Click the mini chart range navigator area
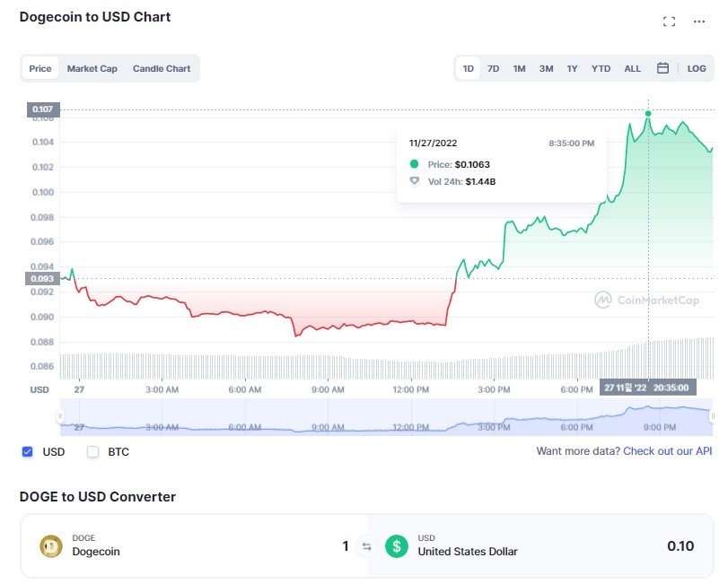 pos(386,417)
